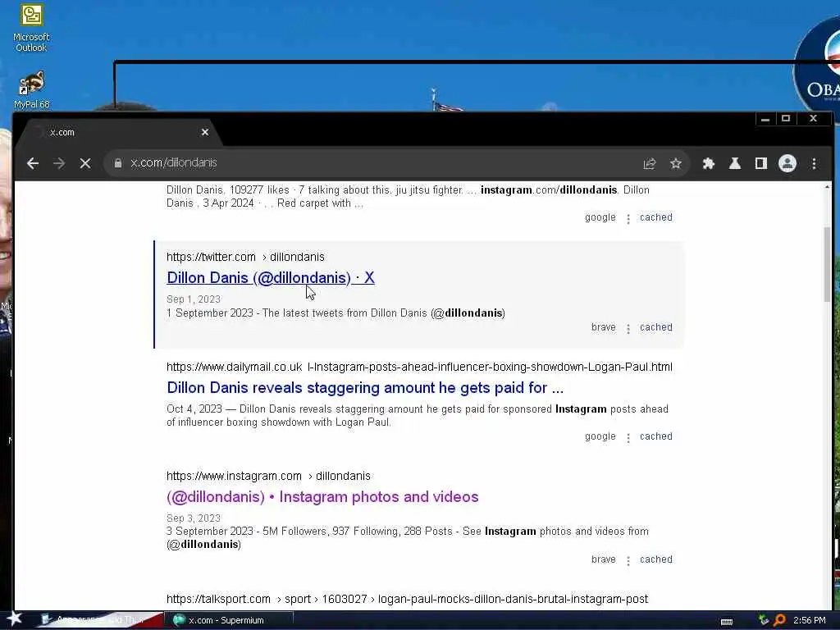Screen dimensions: 840x630
Task: Toggle the side panel icon
Action: [x=760, y=163]
